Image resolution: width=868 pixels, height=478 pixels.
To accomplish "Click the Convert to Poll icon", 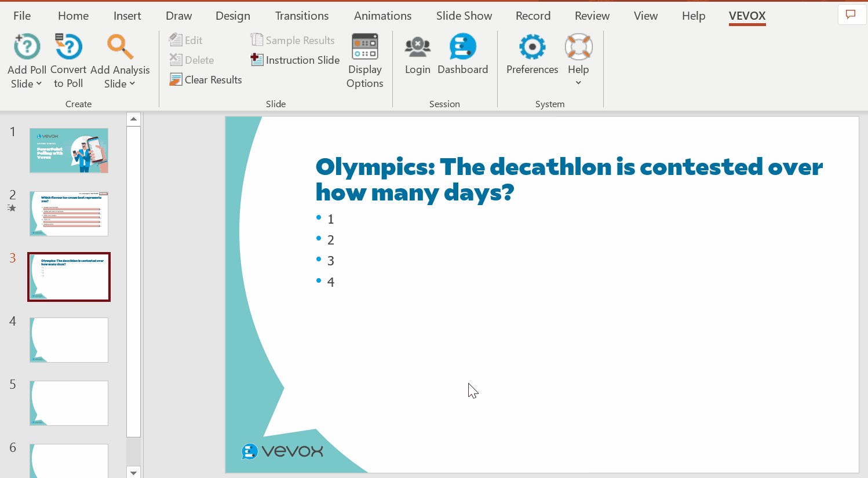I will tap(68, 48).
